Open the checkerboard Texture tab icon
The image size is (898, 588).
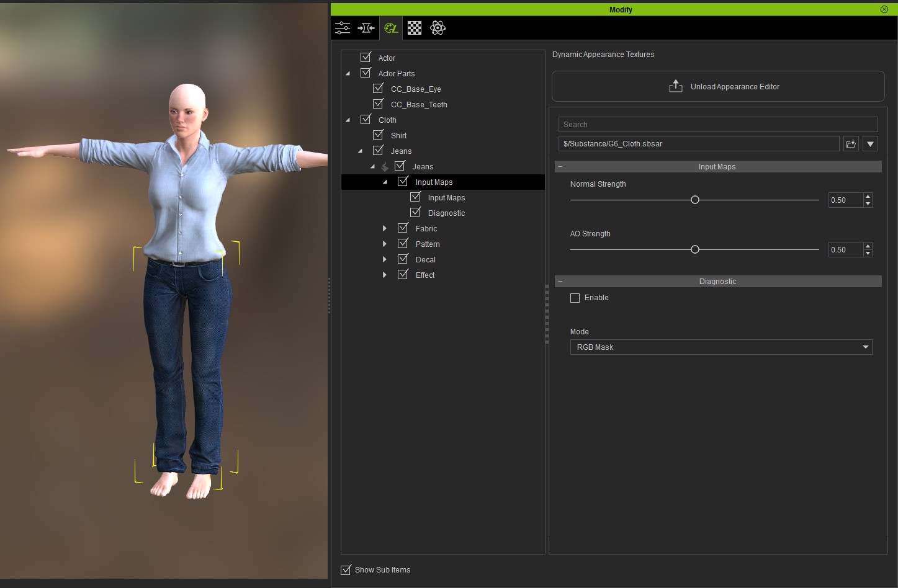coord(415,28)
